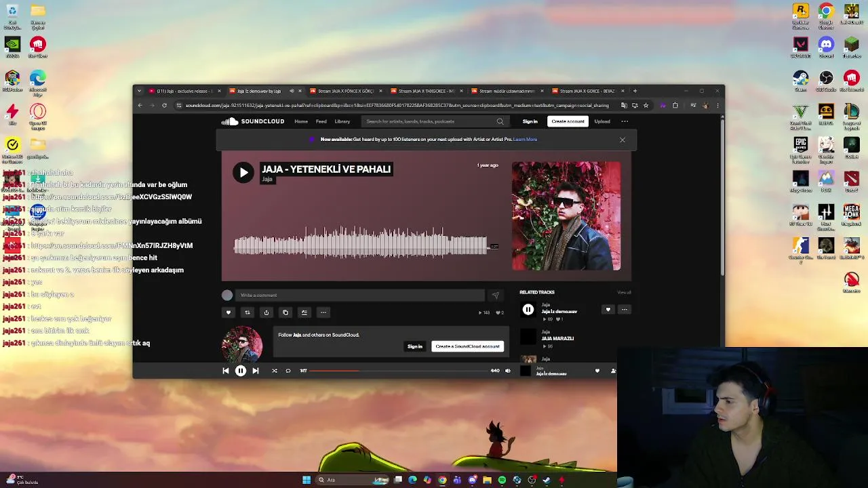Image resolution: width=868 pixels, height=488 pixels.
Task: Play the JAJA - YETENEKLI VE PAHALI track
Action: pyautogui.click(x=243, y=172)
